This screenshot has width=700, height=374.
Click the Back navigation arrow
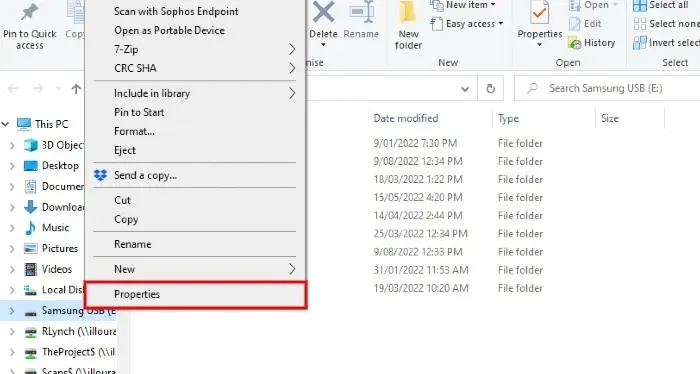click(13, 89)
